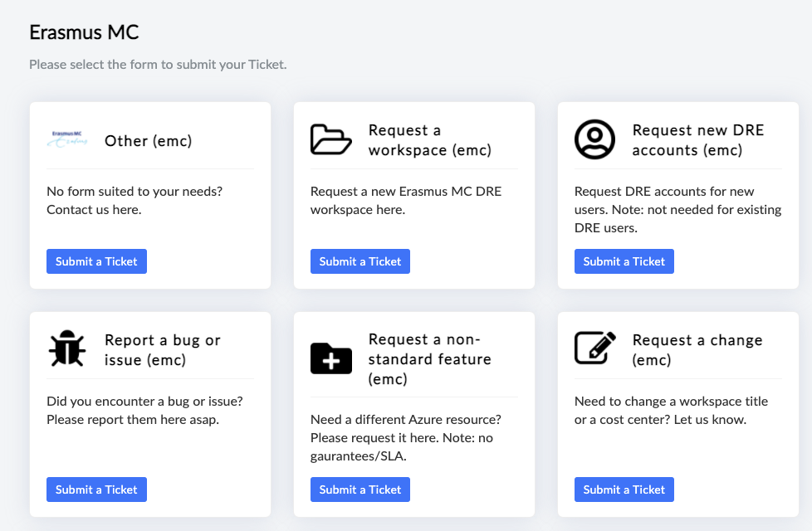Open the Other (emc) card title

(x=148, y=141)
